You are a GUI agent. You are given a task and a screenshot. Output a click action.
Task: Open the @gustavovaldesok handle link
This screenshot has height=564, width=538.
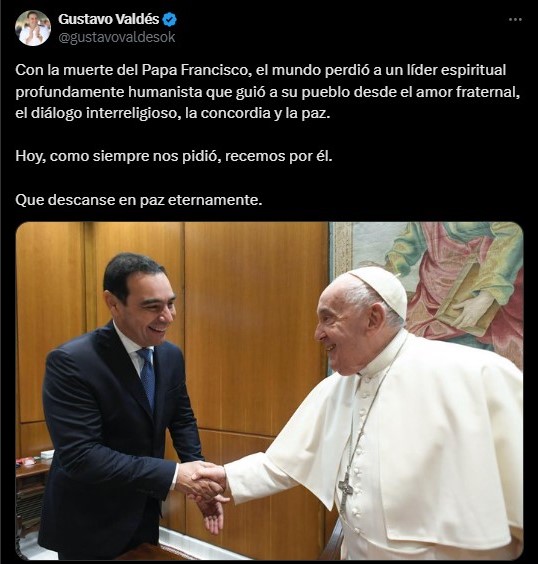117,37
